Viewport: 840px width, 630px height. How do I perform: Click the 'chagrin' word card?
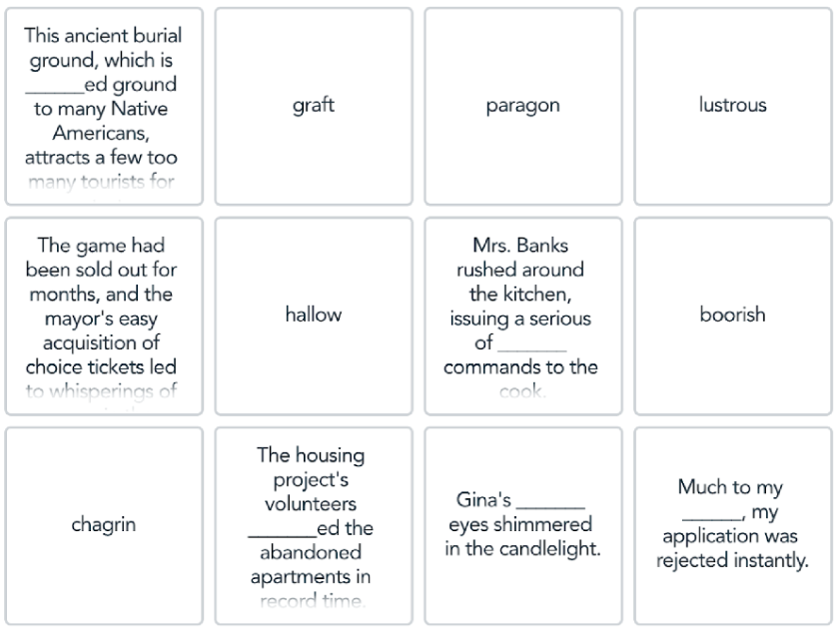tap(103, 524)
